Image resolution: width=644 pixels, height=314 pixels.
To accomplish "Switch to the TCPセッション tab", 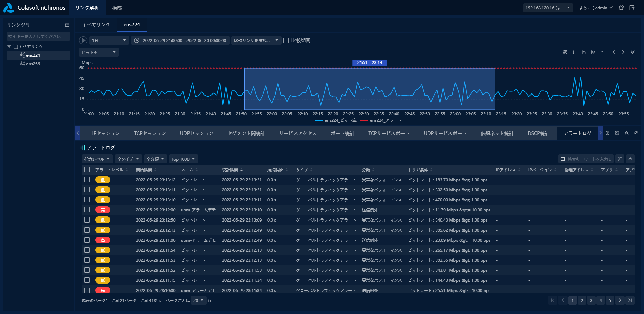I will [150, 133].
